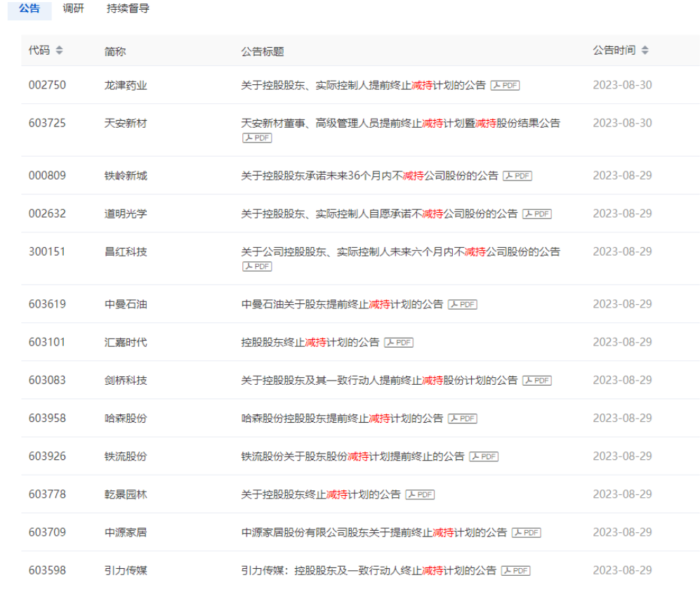Viewport: 700px width, 592px height.
Task: Select company name 铁流股份
Action: click(x=126, y=456)
